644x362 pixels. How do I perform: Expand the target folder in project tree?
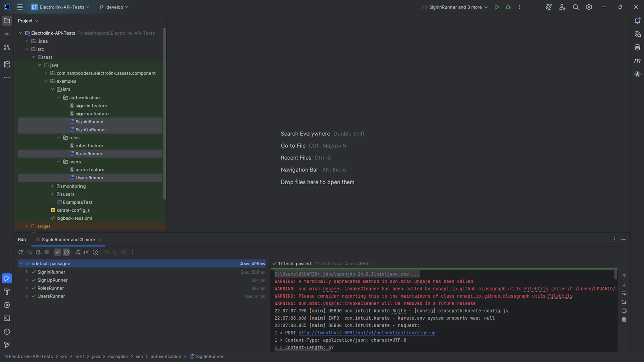[27, 226]
